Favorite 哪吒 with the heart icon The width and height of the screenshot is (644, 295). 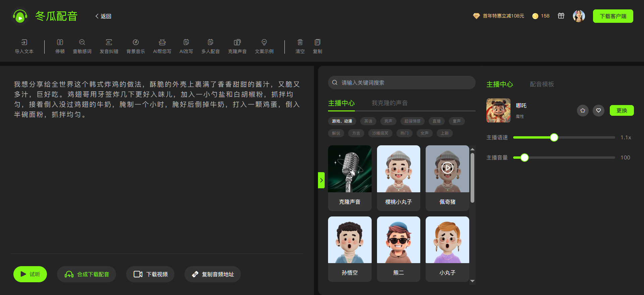click(x=598, y=110)
